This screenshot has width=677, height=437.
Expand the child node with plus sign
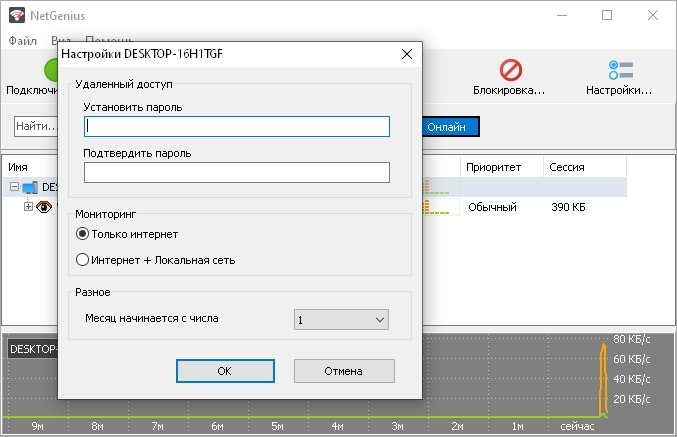28,206
